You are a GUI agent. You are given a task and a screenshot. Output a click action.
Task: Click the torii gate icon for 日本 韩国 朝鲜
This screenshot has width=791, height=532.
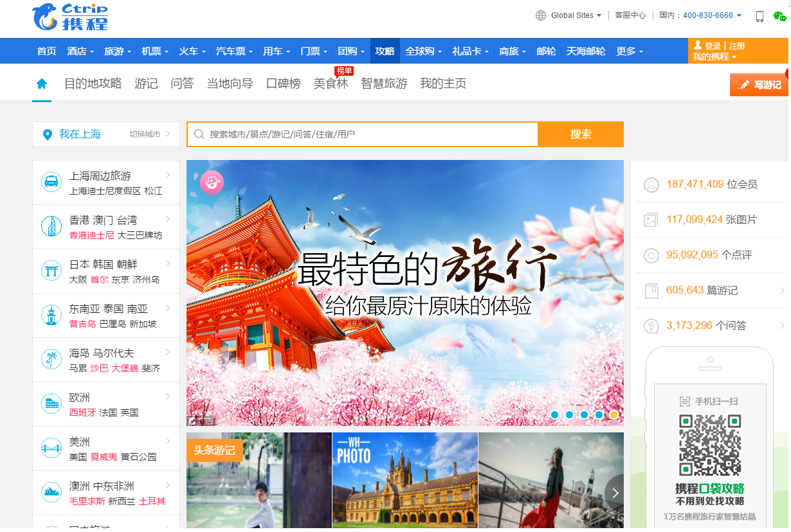point(51,270)
